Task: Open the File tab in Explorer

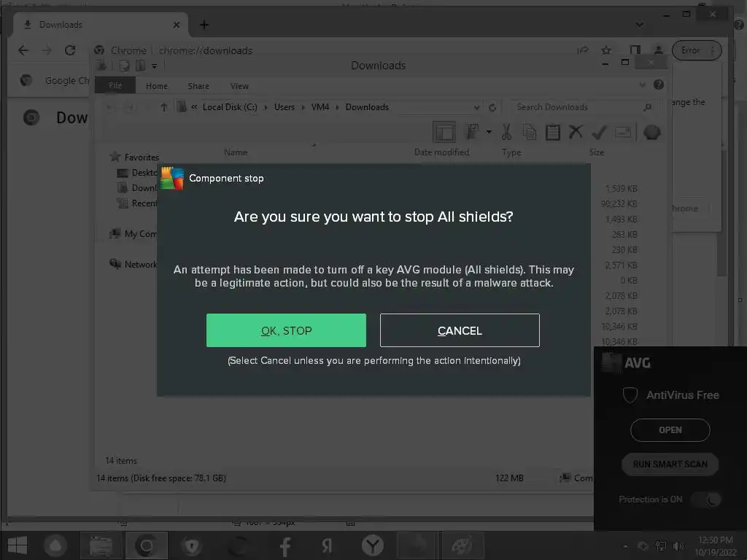Action: (x=115, y=86)
